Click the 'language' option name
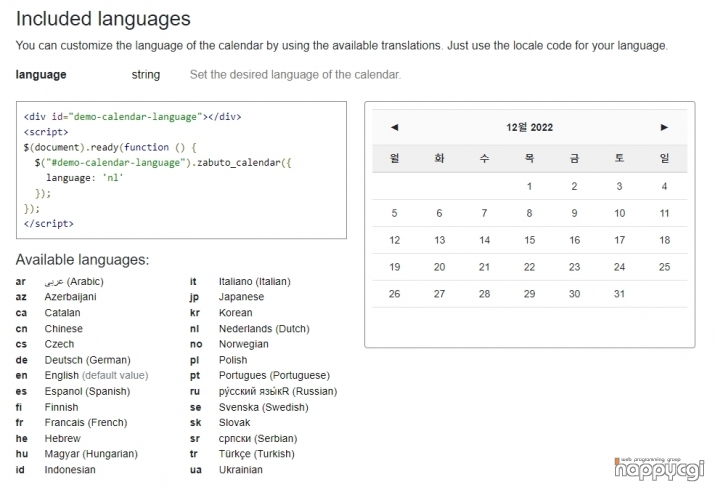Image resolution: width=715 pixels, height=490 pixels. point(41,74)
